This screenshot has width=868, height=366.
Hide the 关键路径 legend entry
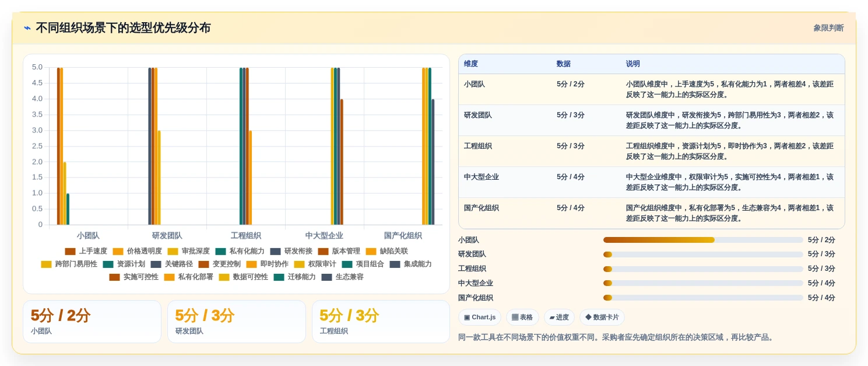pyautogui.click(x=171, y=264)
